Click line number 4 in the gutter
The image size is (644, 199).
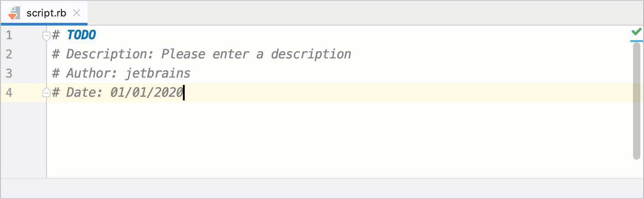pyautogui.click(x=9, y=93)
